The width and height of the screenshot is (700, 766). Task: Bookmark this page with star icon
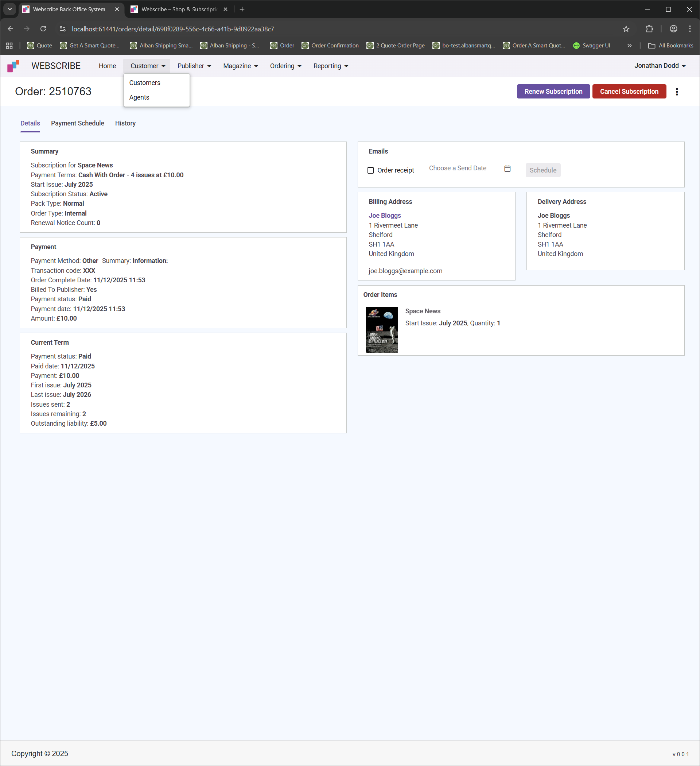(x=626, y=29)
